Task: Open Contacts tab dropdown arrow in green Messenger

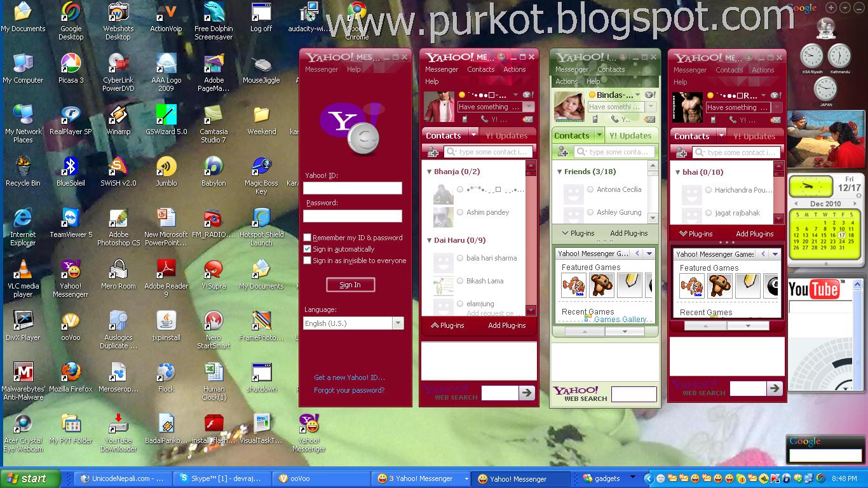Action: tap(599, 135)
